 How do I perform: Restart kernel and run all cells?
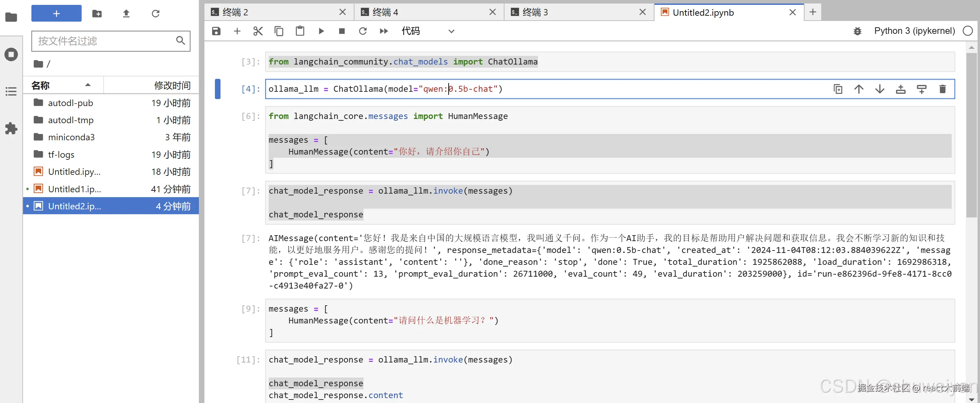pyautogui.click(x=383, y=31)
